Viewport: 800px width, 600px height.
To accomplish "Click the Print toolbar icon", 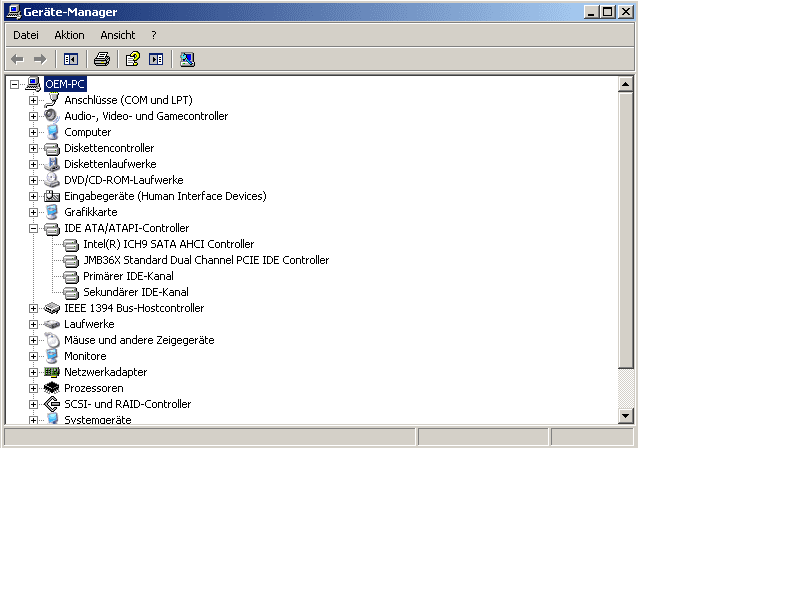I will click(x=102, y=60).
